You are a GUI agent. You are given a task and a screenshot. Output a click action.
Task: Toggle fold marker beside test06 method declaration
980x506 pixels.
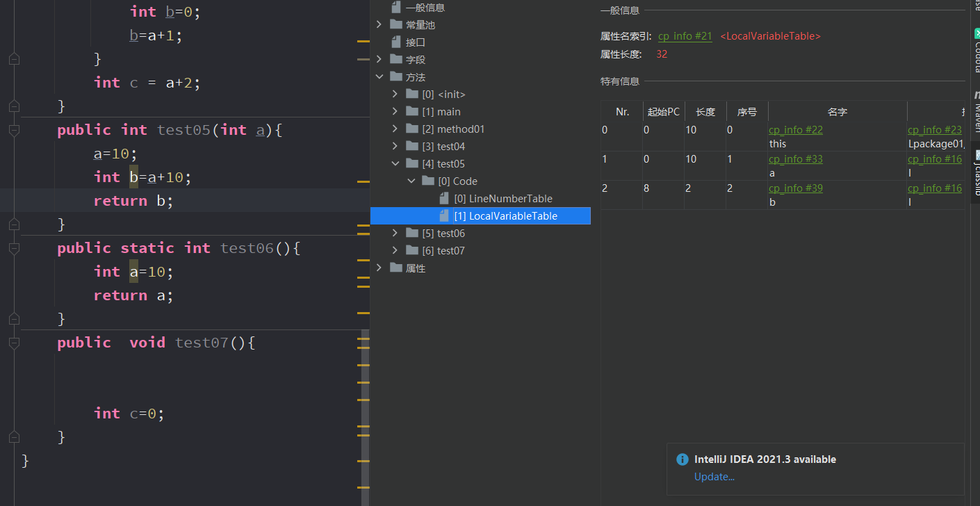pos(14,248)
